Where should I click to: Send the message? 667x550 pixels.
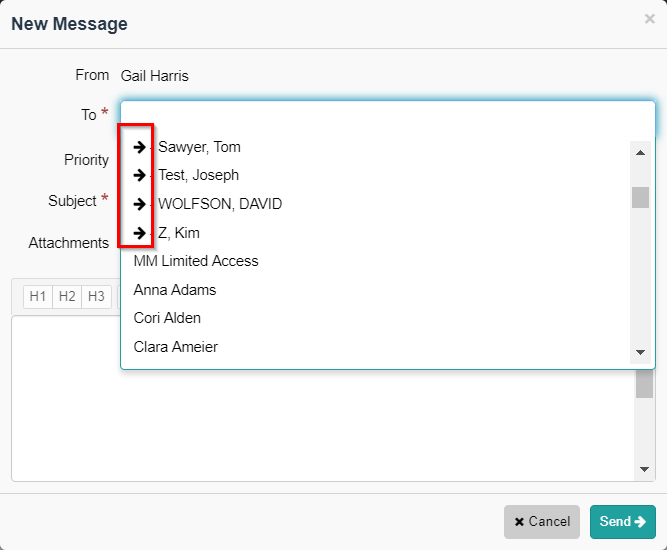pos(622,521)
